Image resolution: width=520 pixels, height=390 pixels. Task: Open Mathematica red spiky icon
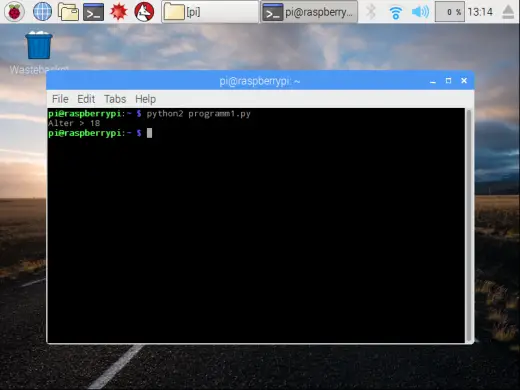point(119,12)
